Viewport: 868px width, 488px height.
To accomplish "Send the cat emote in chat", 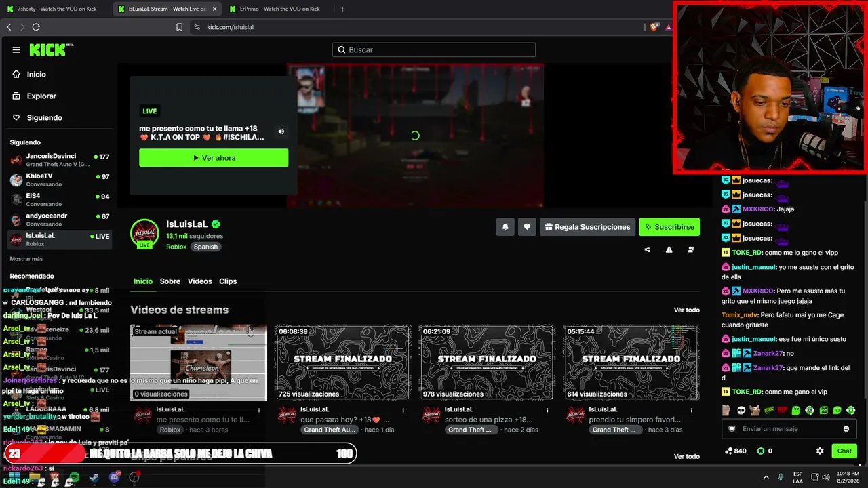I will [755, 410].
